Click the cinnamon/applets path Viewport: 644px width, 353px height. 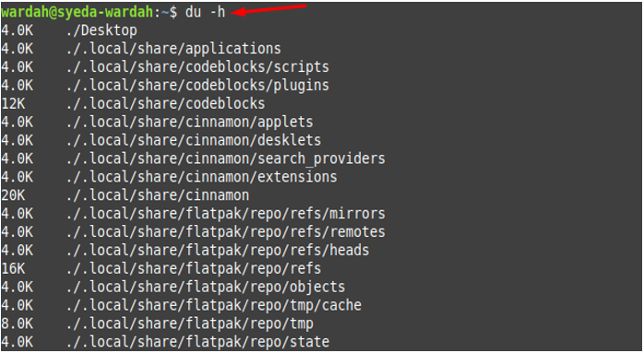(x=189, y=122)
